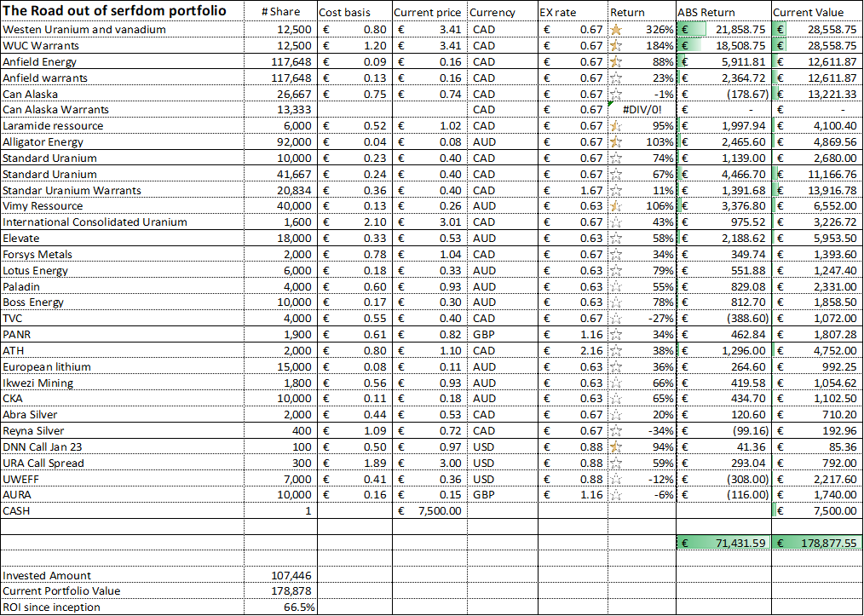Select the GBP currency cell in PANR row

coord(503,335)
